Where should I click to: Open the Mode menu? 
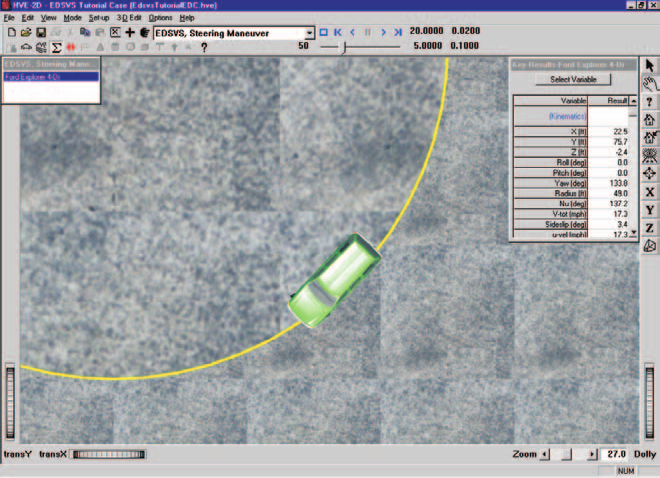coord(72,18)
